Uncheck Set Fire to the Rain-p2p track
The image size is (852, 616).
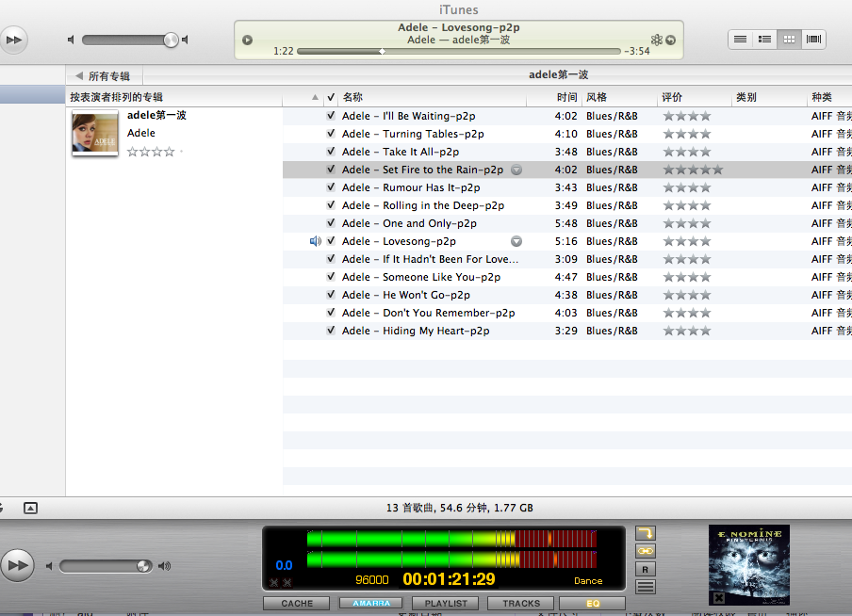pyautogui.click(x=331, y=170)
